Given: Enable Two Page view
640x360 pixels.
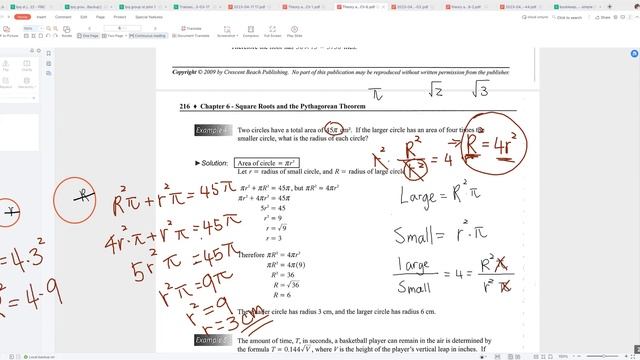Looking at the screenshot, I should 112,36.
